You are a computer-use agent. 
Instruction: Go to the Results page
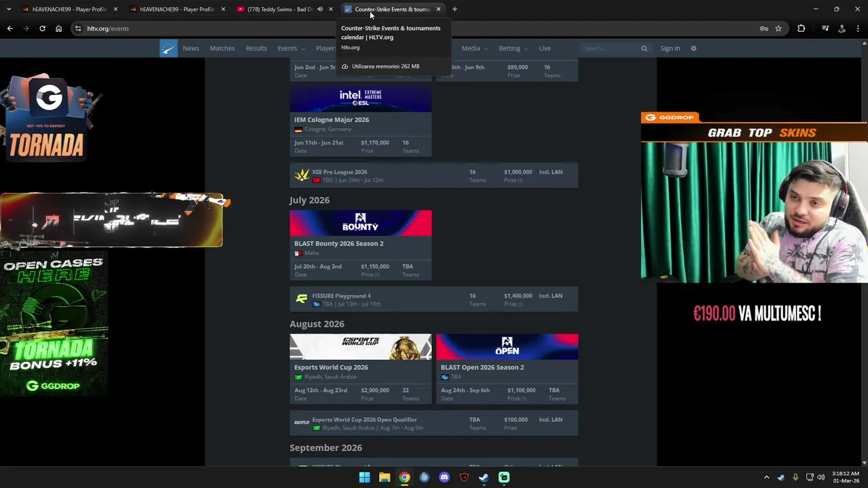(x=256, y=48)
